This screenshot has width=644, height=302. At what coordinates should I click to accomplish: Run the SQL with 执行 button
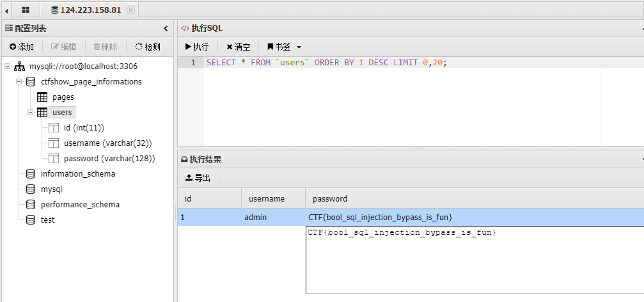point(197,47)
